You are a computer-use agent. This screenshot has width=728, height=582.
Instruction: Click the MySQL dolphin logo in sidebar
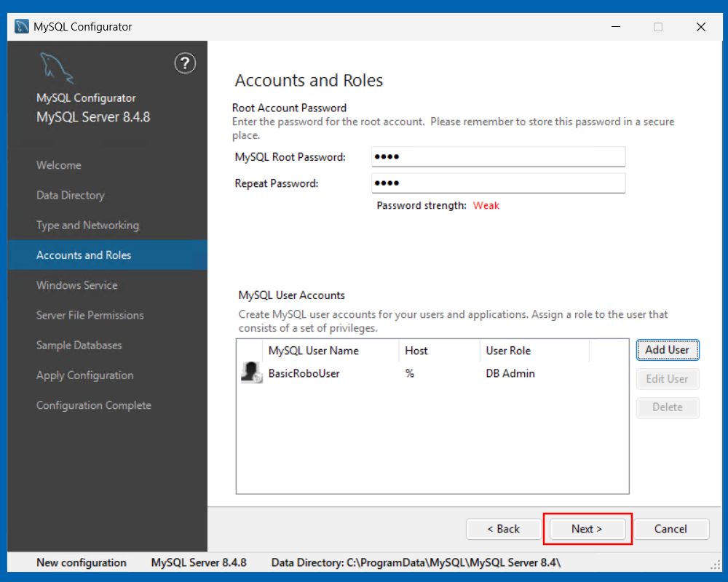(57, 68)
